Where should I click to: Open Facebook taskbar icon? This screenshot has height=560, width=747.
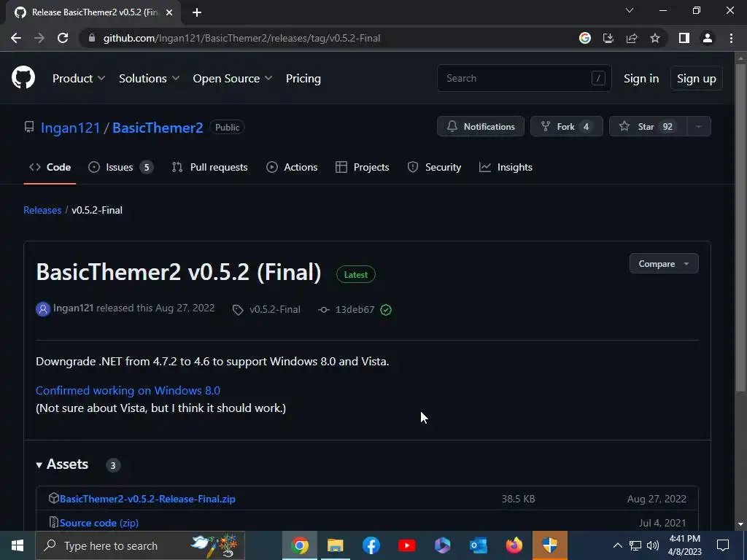coord(371,545)
